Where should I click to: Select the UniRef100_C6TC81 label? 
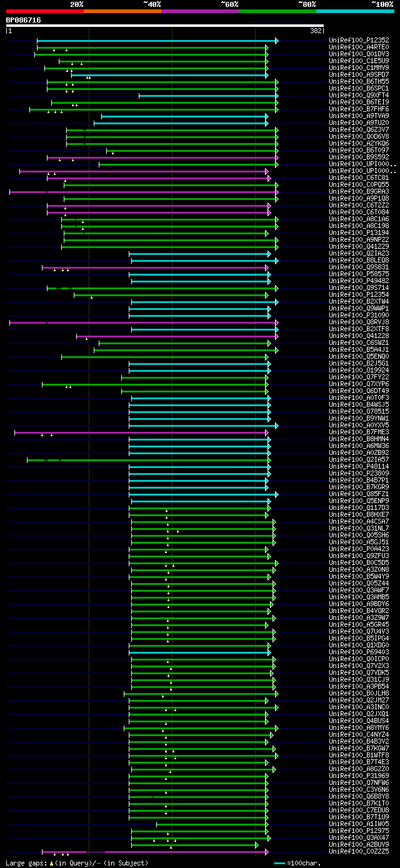[359, 177]
